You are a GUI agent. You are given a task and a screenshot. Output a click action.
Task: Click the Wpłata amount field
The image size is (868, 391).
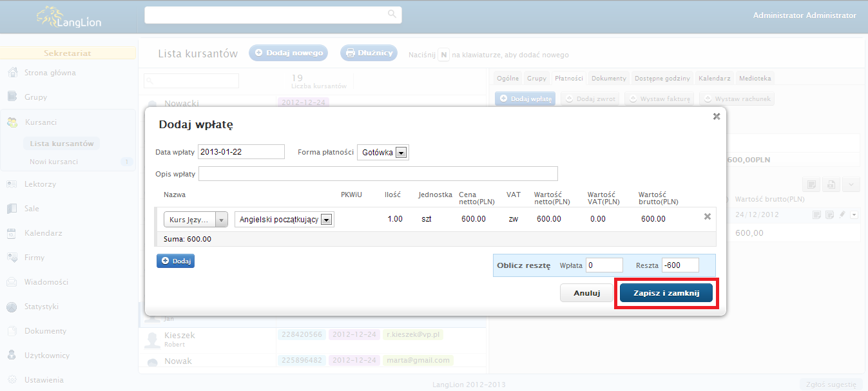[x=604, y=265]
